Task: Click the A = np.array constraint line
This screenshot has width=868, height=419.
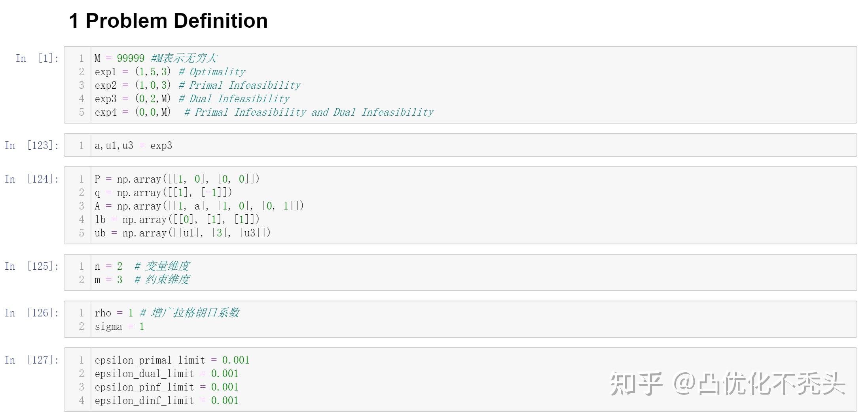Action: coord(199,206)
